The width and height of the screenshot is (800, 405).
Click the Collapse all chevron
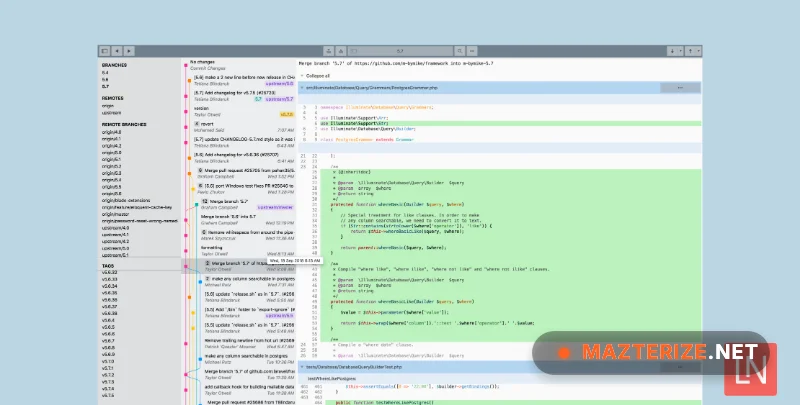pos(302,75)
